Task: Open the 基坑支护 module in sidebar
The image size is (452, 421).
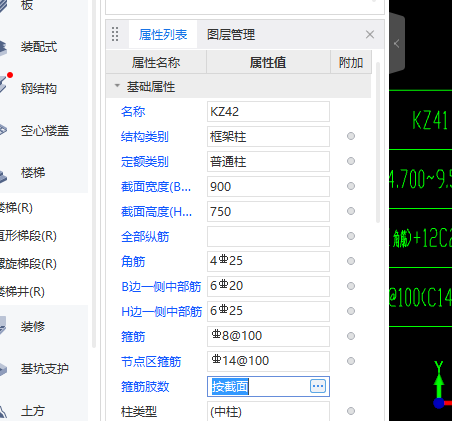Action: (45, 369)
